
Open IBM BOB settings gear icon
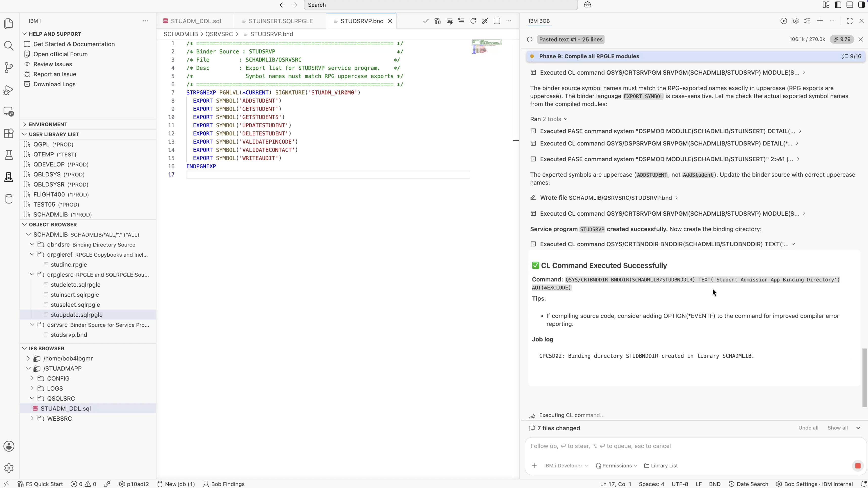[x=796, y=21]
